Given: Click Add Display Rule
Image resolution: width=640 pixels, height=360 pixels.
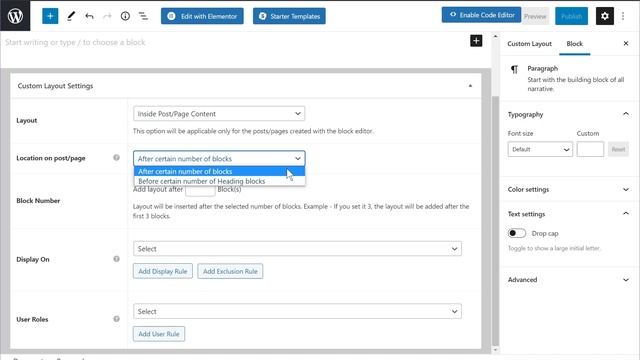Looking at the screenshot, I should (162, 271).
